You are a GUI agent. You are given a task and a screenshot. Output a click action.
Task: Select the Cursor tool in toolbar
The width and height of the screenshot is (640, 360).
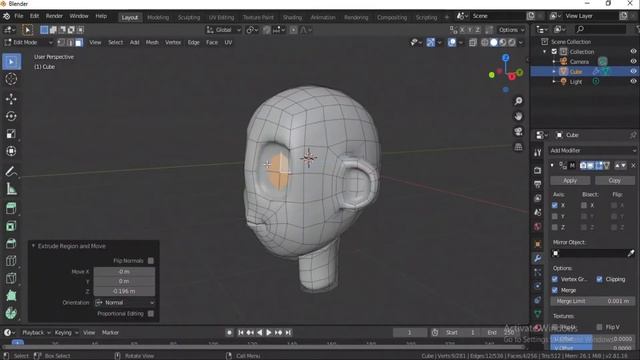click(x=11, y=79)
